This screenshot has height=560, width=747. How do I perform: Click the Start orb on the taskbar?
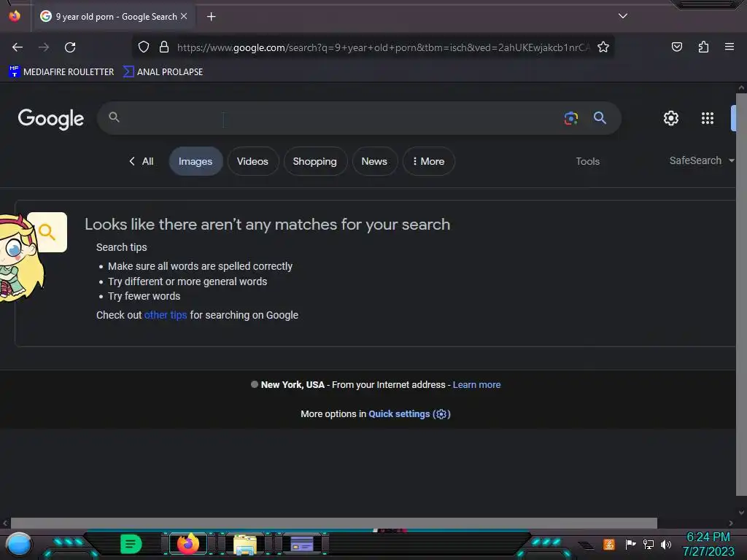(19, 544)
